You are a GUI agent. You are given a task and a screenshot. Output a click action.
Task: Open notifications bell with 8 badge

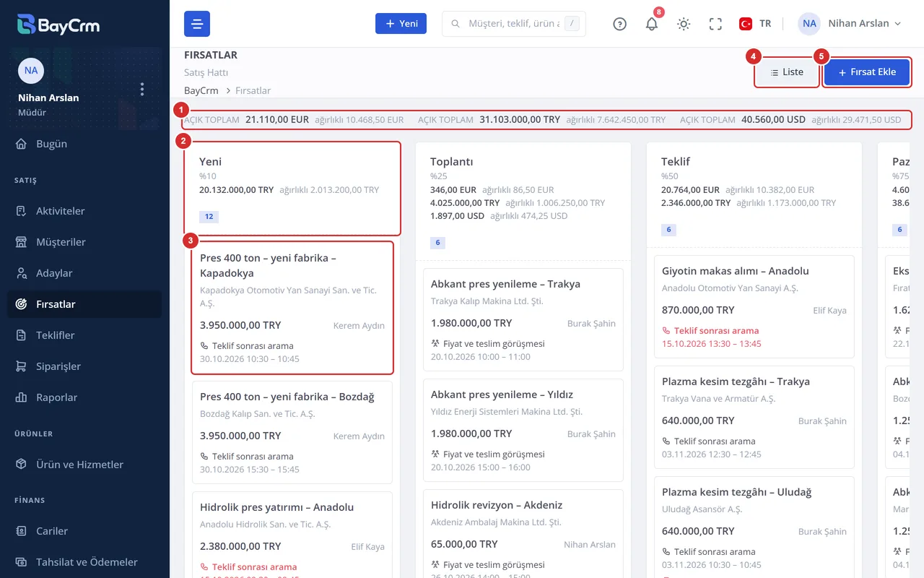(652, 24)
